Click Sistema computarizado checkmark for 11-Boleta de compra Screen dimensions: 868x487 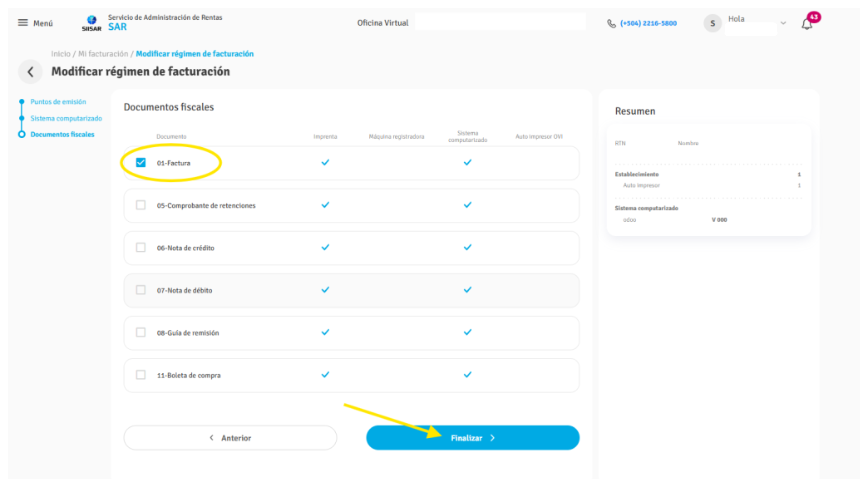pos(467,375)
